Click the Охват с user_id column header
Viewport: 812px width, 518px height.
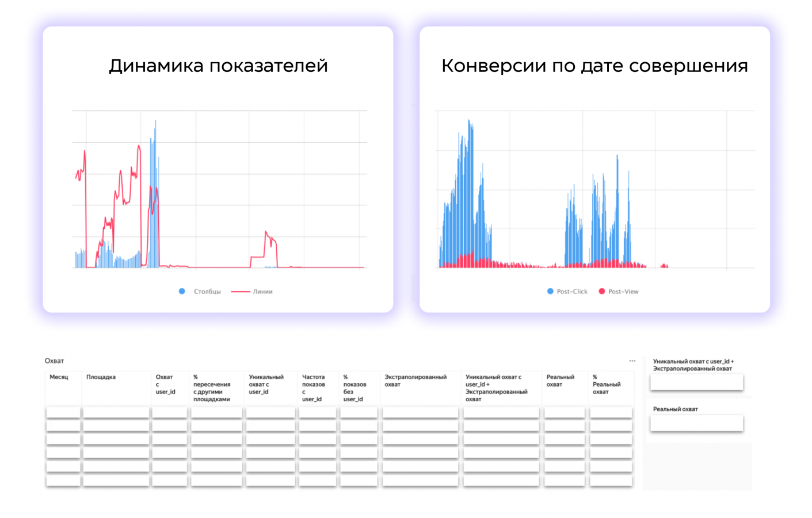click(165, 384)
